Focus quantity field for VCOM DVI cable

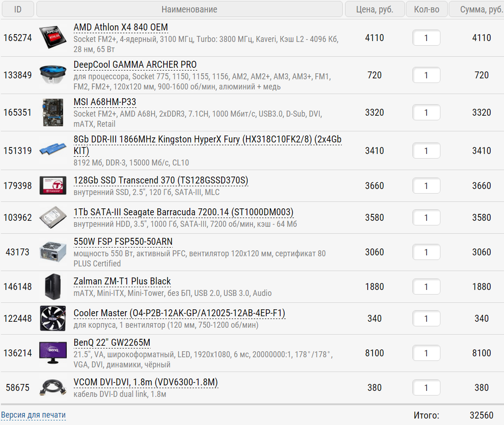pos(426,388)
